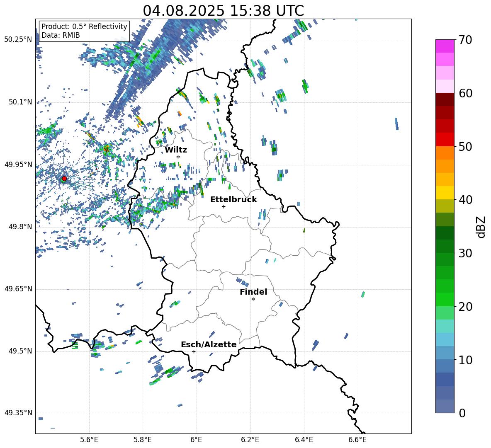The image size is (491, 448).
Task: Click the Findel station cross marker
Action: point(253,299)
